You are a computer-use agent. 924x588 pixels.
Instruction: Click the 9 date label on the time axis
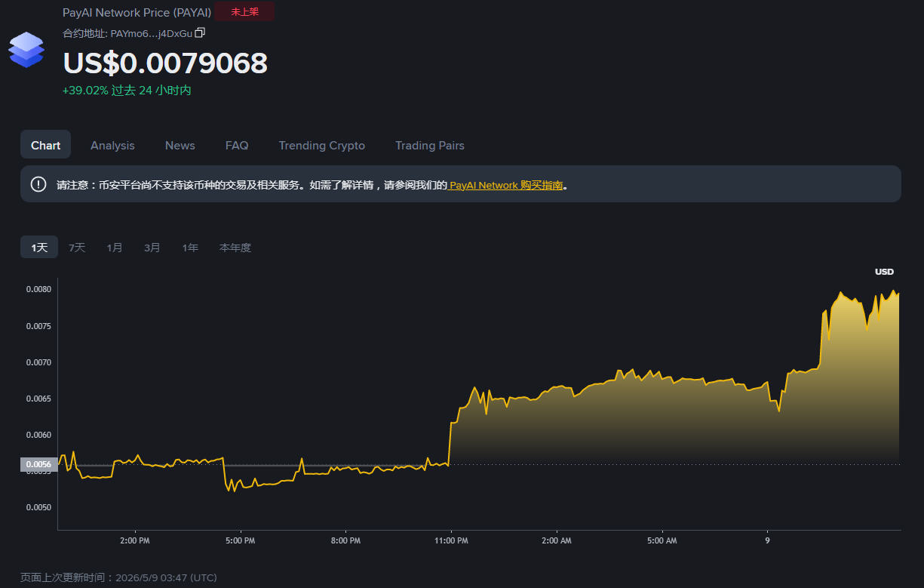pyautogui.click(x=767, y=540)
